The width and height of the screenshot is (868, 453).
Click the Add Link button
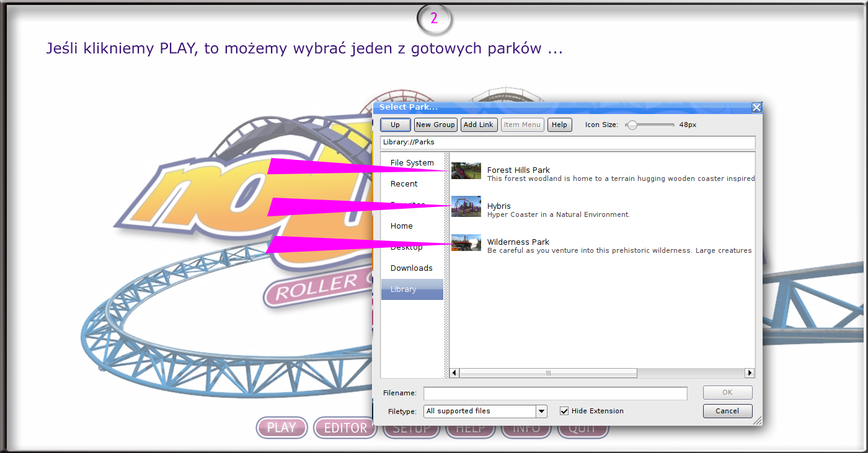(x=479, y=125)
